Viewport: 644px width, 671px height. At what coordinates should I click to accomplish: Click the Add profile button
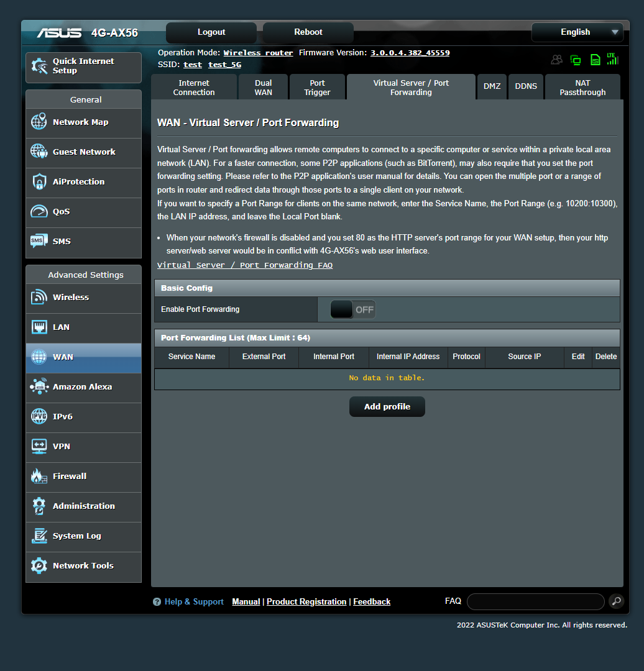(387, 406)
